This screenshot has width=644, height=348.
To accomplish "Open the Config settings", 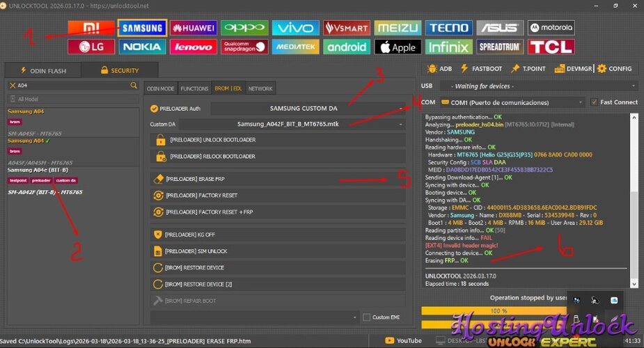I will 615,69.
